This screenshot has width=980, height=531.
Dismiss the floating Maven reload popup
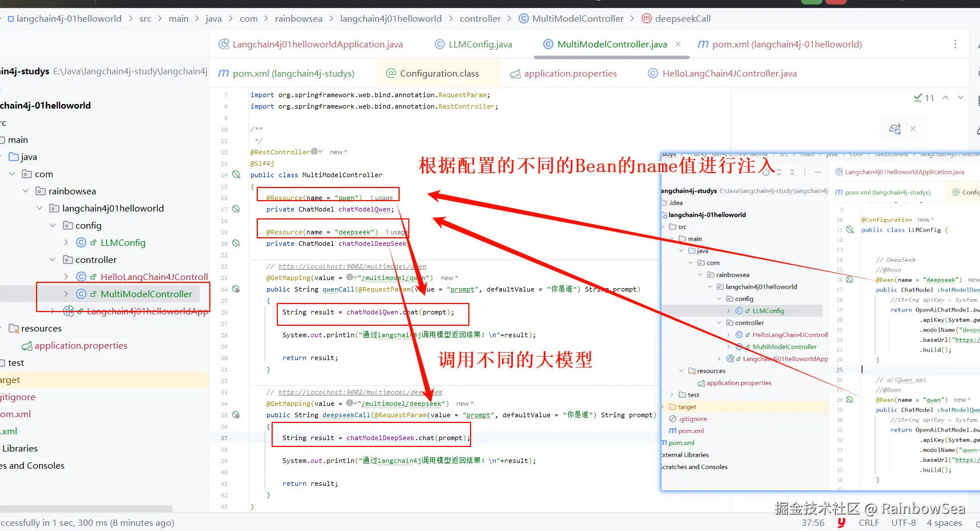pyautogui.click(x=913, y=129)
